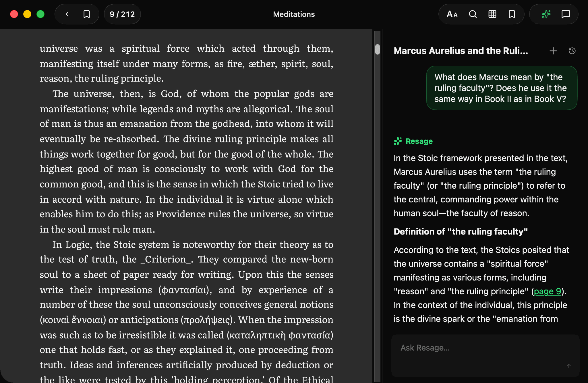Click the Resage label in the reply
The image size is (588, 383).
click(x=419, y=141)
